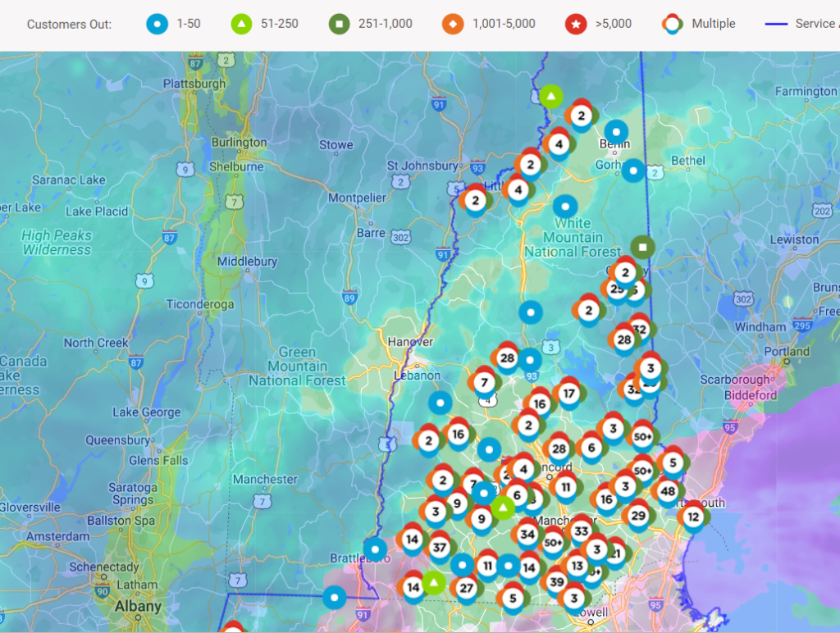The height and width of the screenshot is (633, 840).
Task: Open the outage cluster marked 37
Action: pyautogui.click(x=439, y=548)
